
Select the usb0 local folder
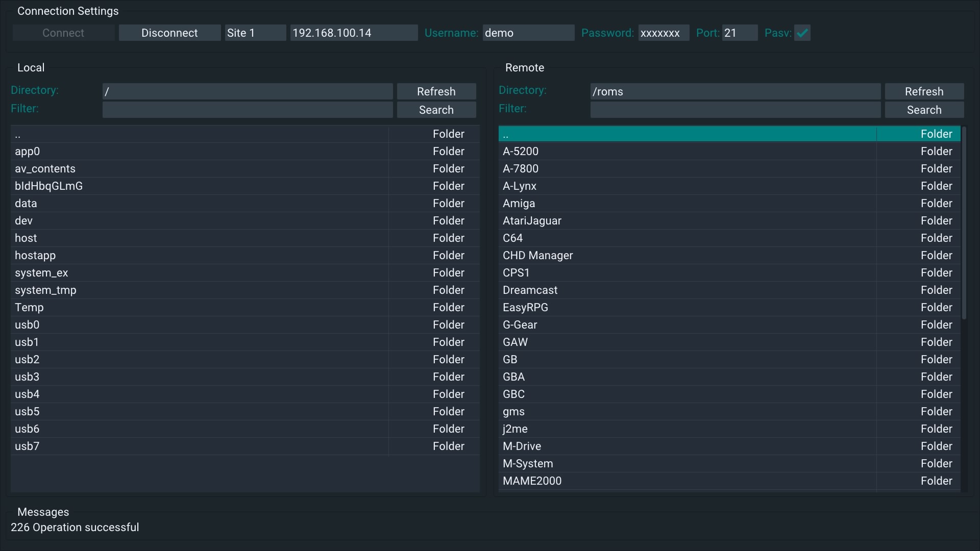(27, 325)
